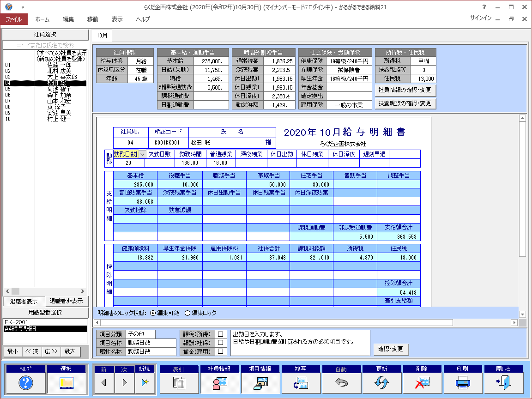Click 住民税 value 13,000 in payslip

pos(399,258)
